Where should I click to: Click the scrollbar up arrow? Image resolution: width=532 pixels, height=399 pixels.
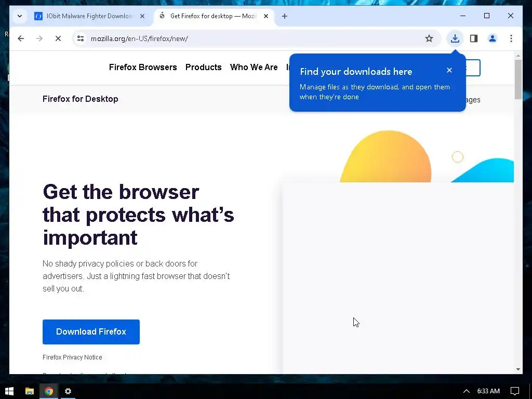518,55
